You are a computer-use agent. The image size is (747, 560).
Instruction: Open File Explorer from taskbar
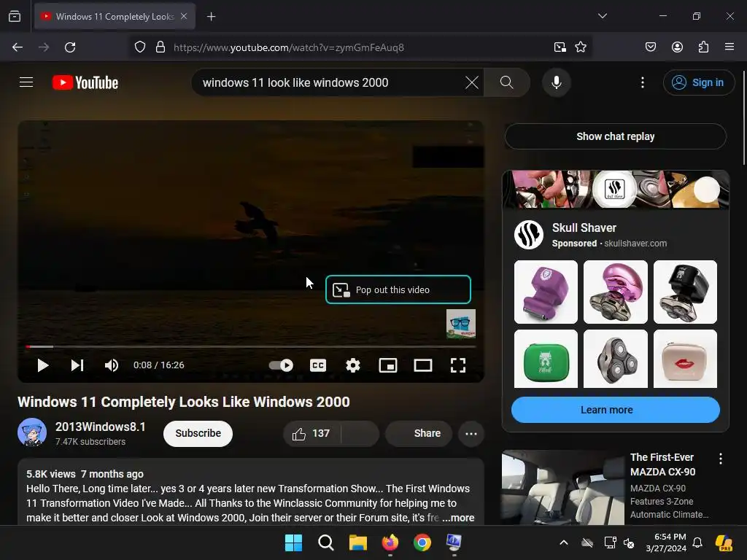357,542
